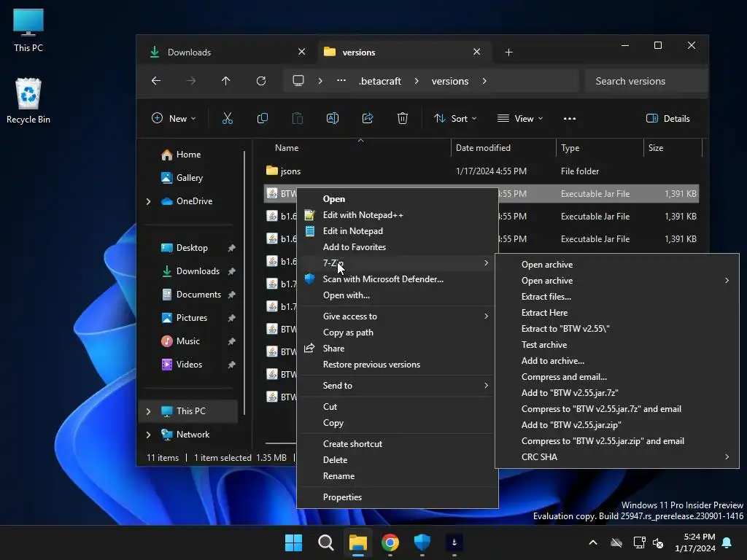Go up one folder level arrow
The height and width of the screenshot is (560, 747).
[x=226, y=81]
